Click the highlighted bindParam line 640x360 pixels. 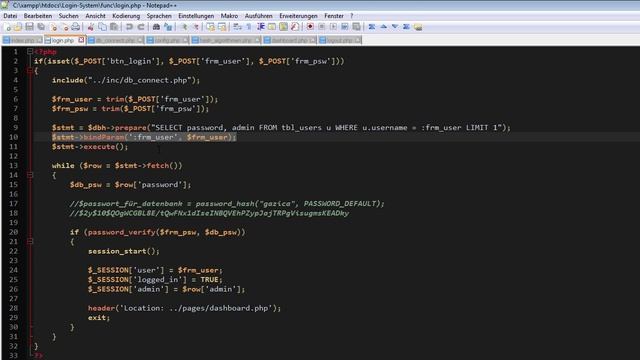pos(144,137)
